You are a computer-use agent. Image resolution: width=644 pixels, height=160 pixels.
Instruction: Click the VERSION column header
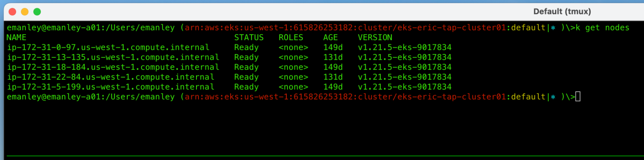(x=375, y=38)
